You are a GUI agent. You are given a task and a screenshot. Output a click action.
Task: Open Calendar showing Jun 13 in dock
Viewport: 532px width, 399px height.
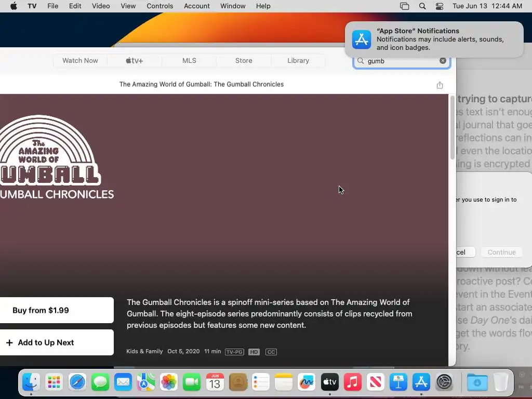click(215, 382)
